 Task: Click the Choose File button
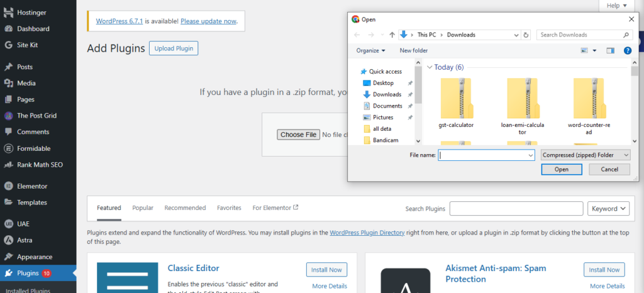299,135
